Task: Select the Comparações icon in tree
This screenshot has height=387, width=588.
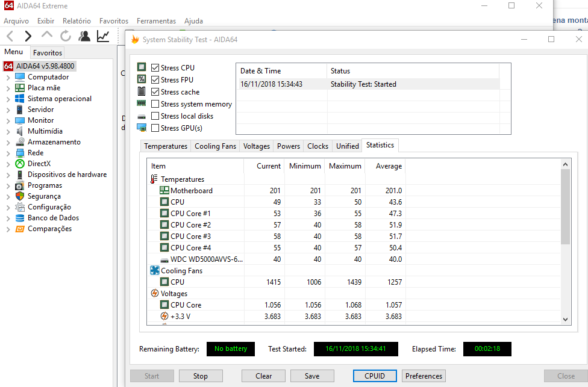Action: click(20, 229)
